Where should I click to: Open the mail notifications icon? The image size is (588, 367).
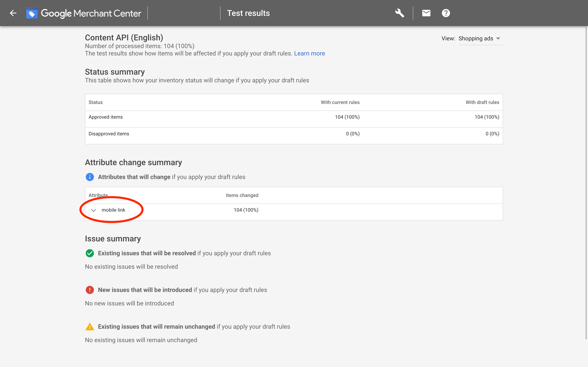click(426, 13)
